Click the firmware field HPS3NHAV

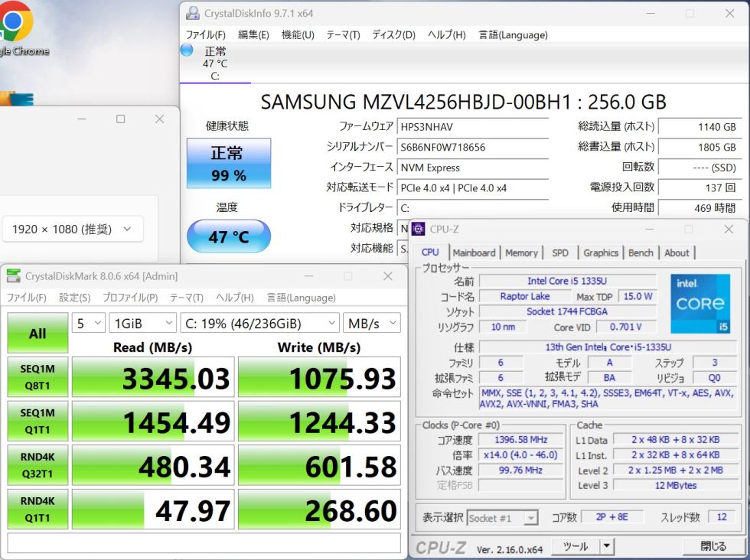[473, 127]
